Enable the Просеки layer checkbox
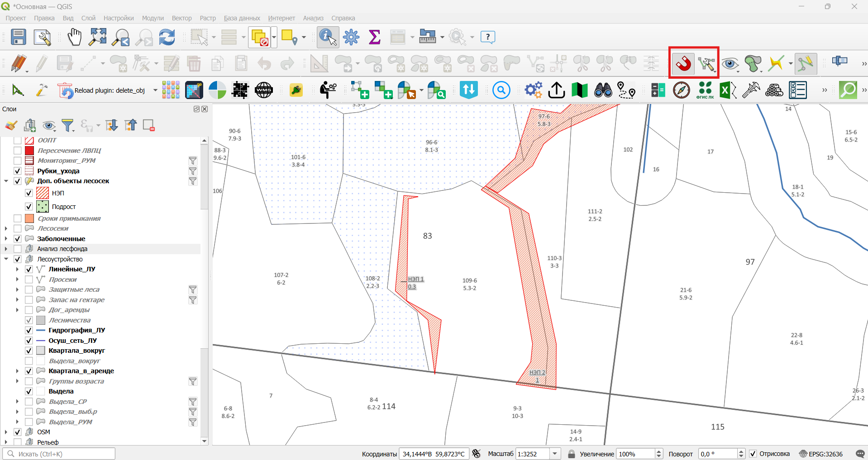 tap(29, 280)
